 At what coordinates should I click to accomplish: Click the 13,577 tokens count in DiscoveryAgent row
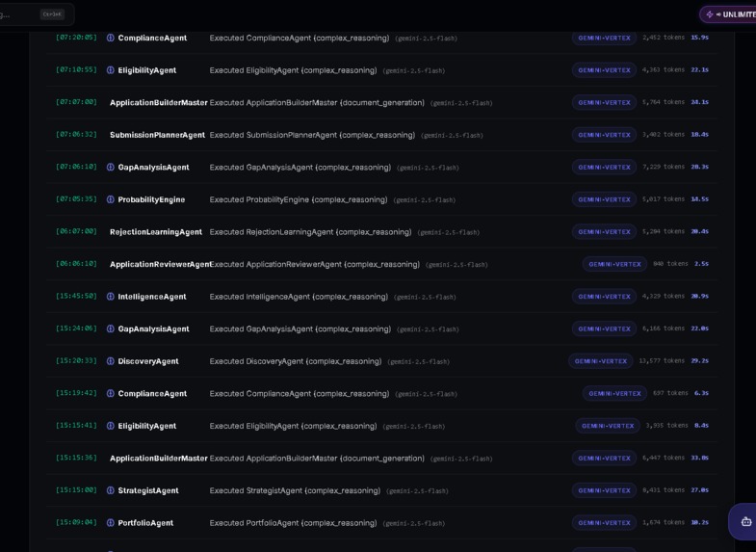pyautogui.click(x=662, y=360)
